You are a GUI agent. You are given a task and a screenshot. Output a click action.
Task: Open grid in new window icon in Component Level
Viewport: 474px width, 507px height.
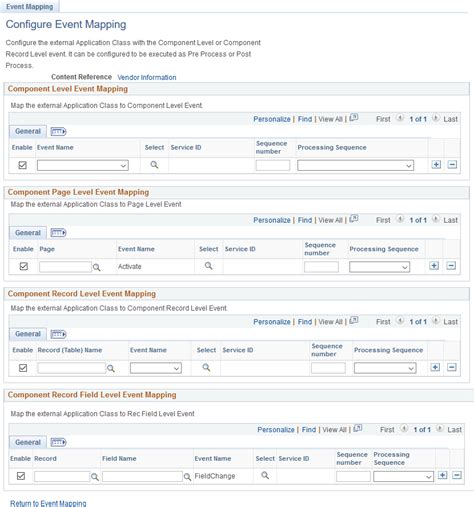354,118
